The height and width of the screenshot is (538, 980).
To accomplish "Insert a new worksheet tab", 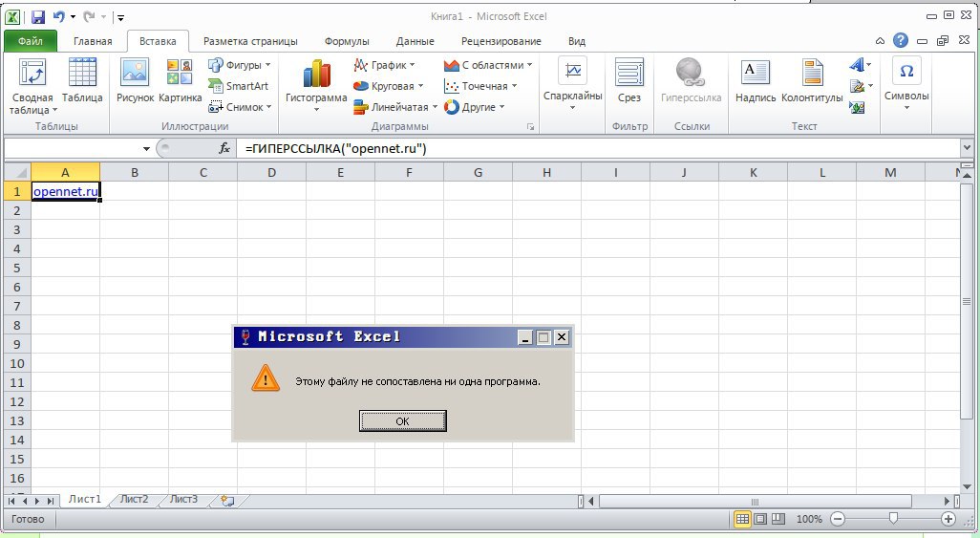I will (227, 500).
